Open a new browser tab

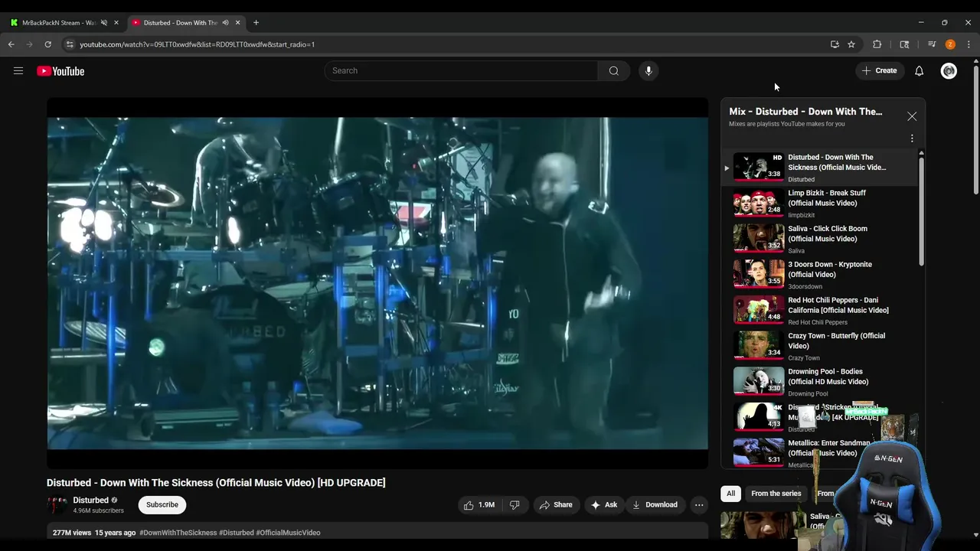pos(256,23)
